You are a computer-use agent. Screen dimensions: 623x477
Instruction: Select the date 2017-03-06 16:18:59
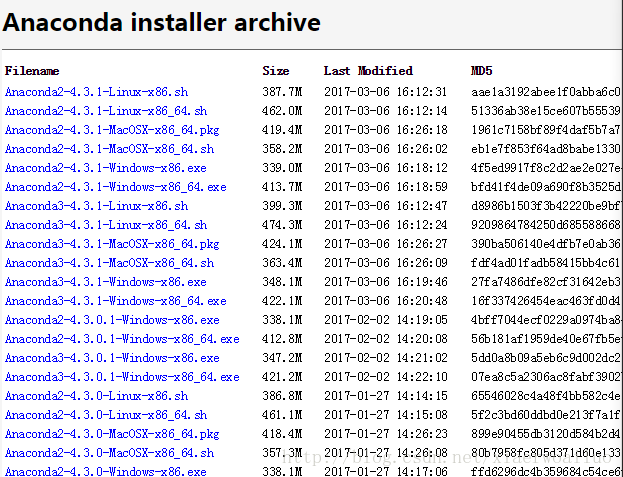coord(386,187)
